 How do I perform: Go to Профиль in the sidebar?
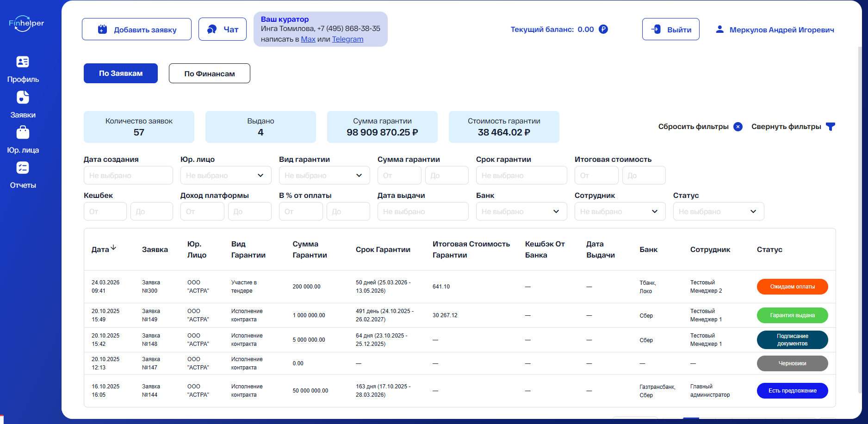point(23,80)
